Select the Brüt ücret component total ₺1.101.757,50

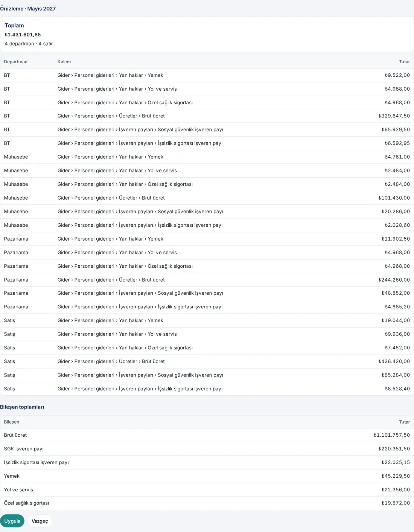pos(392,435)
